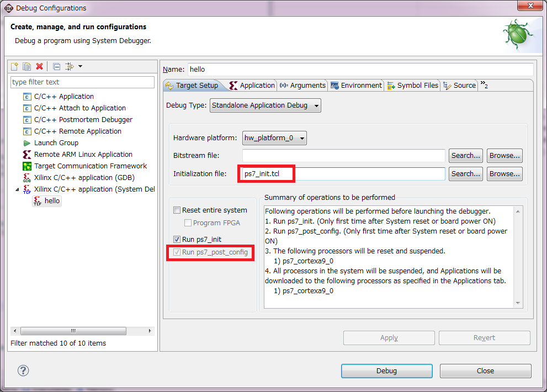Click the New launch configuration icon

tap(14, 66)
